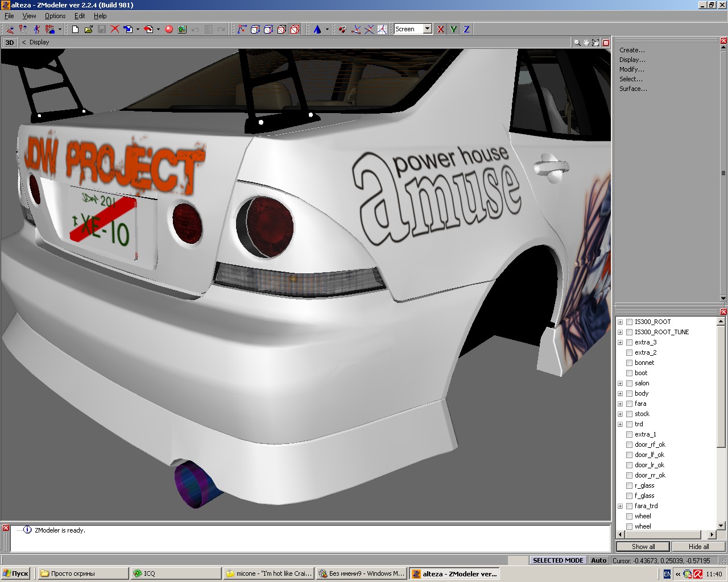Open the Textures browser green picture icon

[x=182, y=29]
